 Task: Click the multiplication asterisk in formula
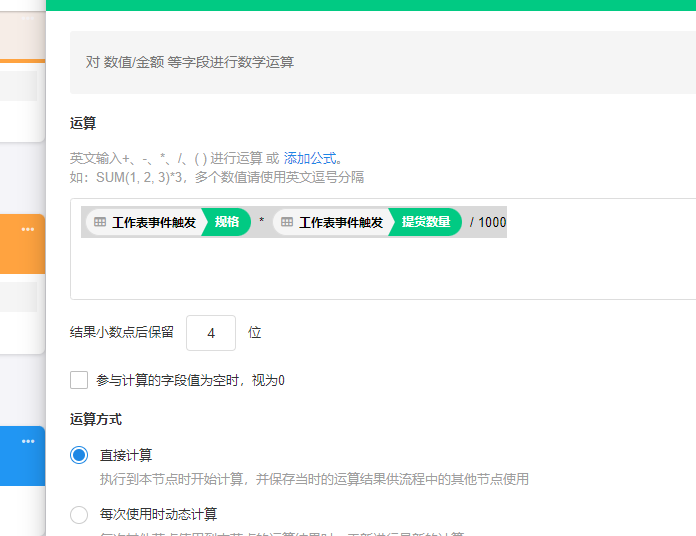262,221
